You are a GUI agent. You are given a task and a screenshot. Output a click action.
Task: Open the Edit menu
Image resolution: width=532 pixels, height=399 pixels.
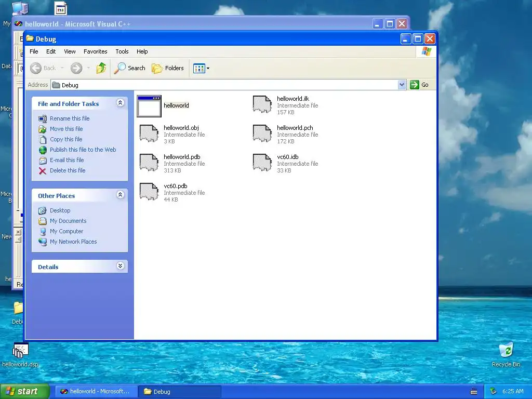(x=51, y=51)
